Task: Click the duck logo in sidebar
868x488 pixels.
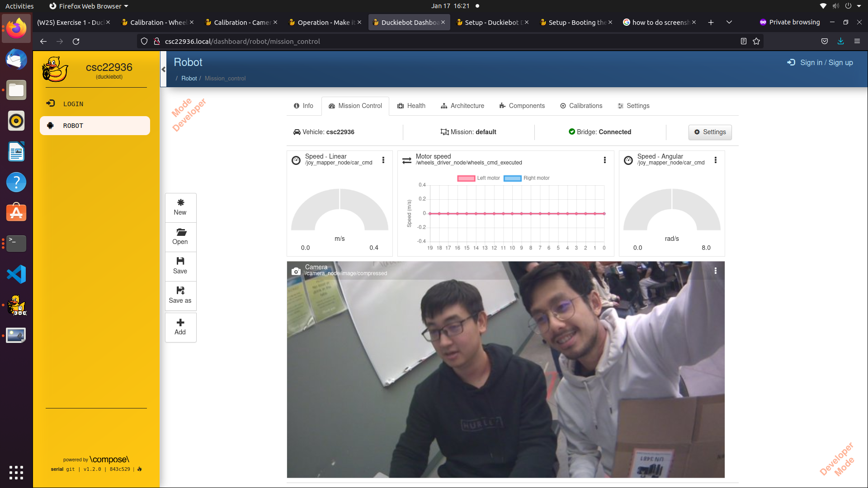Action: 55,70
